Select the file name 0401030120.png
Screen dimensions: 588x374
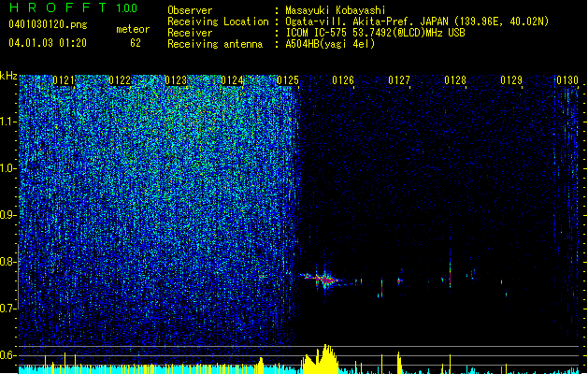[x=48, y=24]
